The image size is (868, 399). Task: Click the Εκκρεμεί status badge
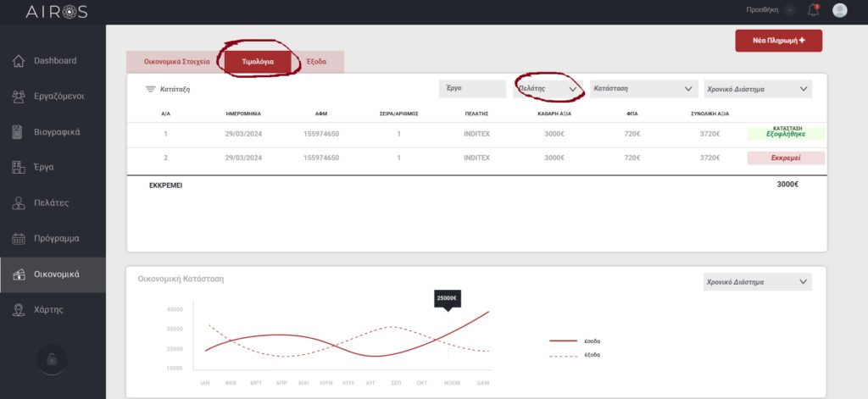(x=786, y=158)
